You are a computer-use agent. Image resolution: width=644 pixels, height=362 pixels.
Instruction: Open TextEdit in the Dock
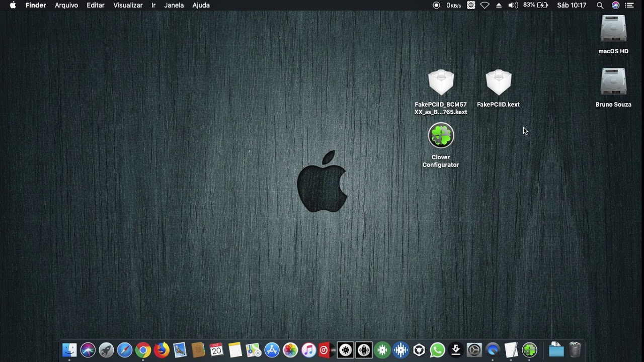click(511, 350)
